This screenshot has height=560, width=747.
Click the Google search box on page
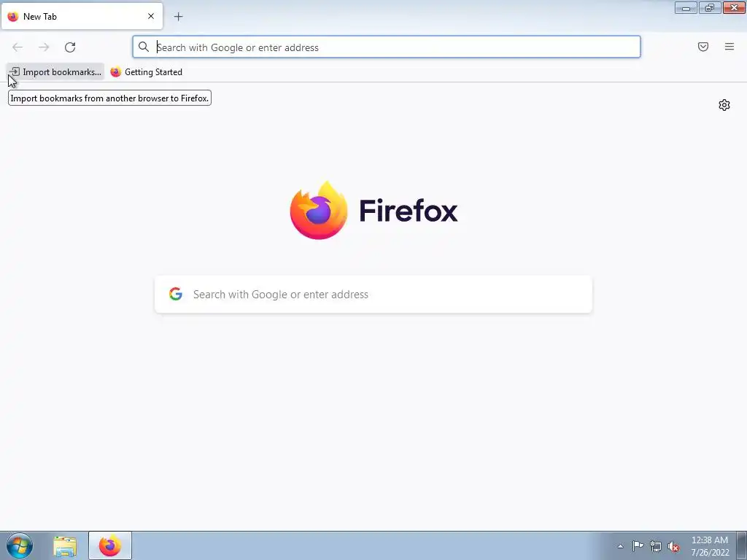click(373, 295)
